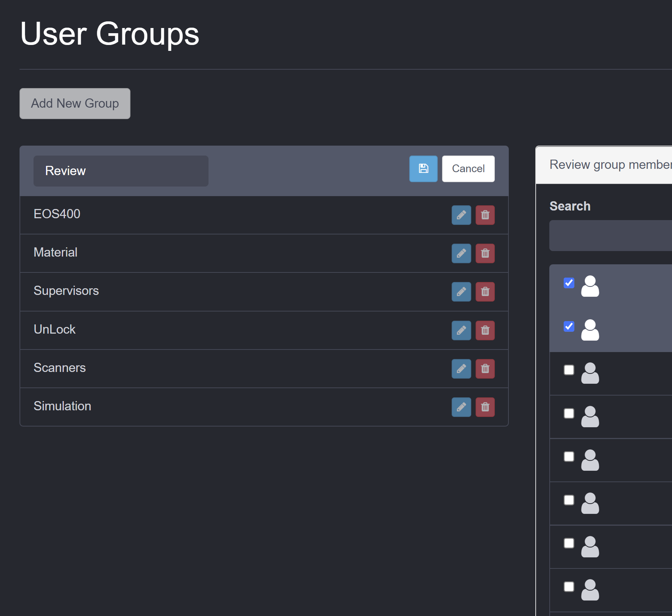Edit the UnLock group
This screenshot has height=616, width=672.
coord(461,330)
